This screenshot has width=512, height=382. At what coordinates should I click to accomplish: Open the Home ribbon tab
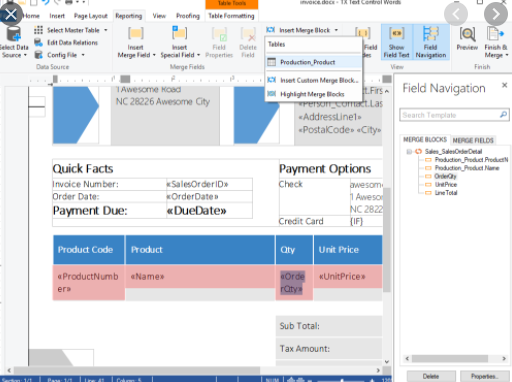click(31, 16)
